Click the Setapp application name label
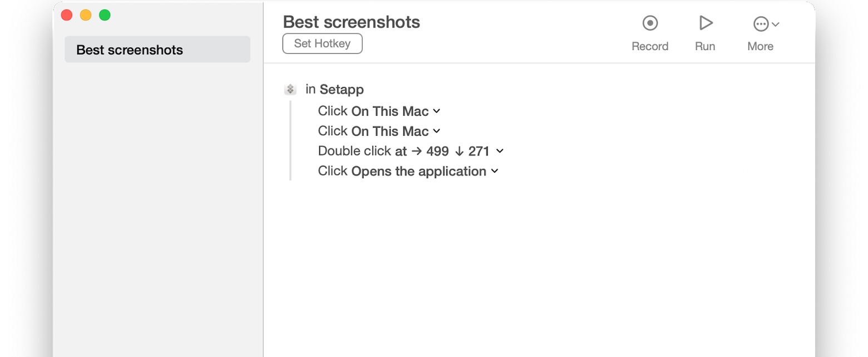The width and height of the screenshot is (868, 357). [342, 89]
